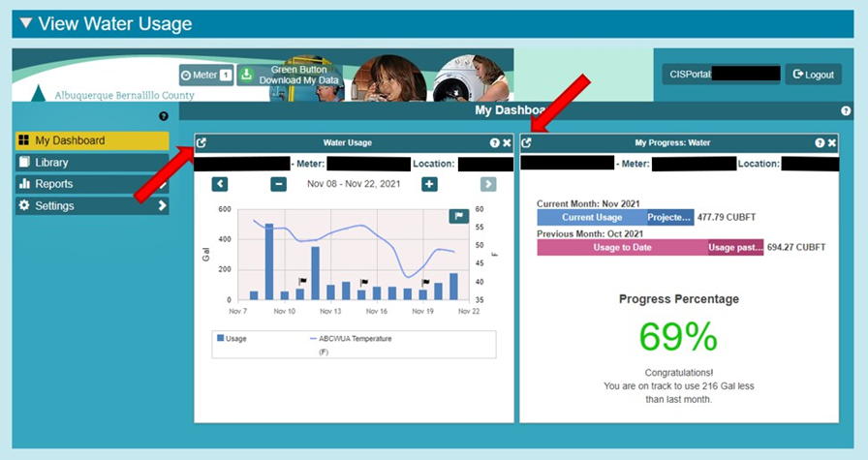This screenshot has width=868, height=460.
Task: Click the flag button on the chart
Action: (x=458, y=216)
